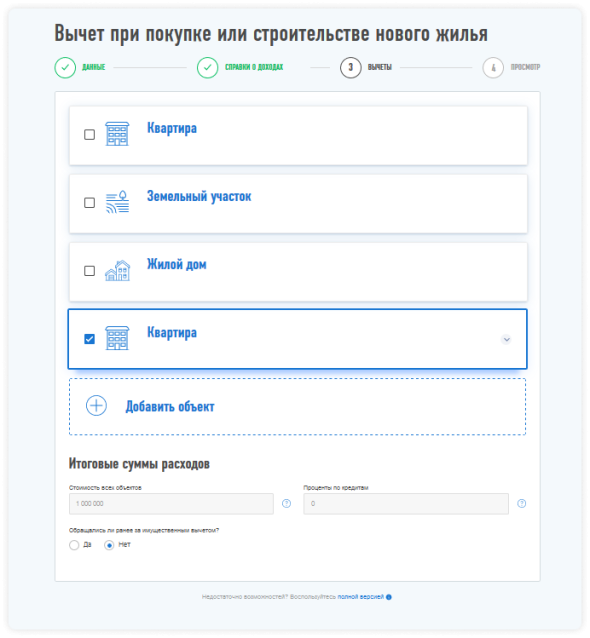
Task: Click the Жилой дом title
Action: click(x=177, y=264)
